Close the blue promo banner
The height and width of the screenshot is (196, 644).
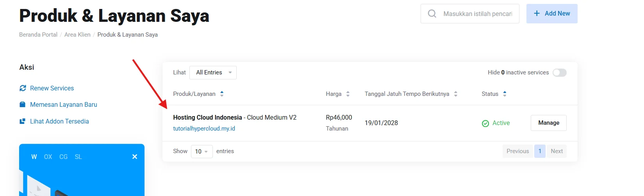[x=135, y=157]
